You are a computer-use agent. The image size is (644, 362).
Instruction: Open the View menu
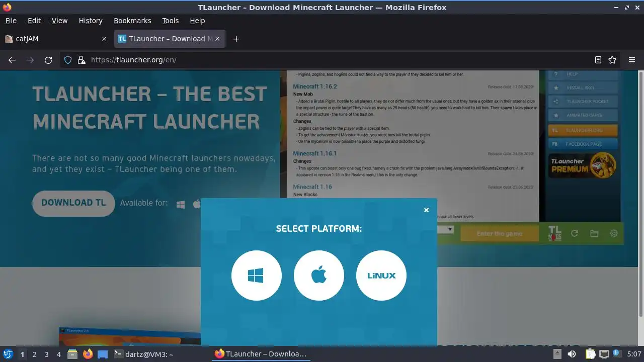pyautogui.click(x=59, y=21)
